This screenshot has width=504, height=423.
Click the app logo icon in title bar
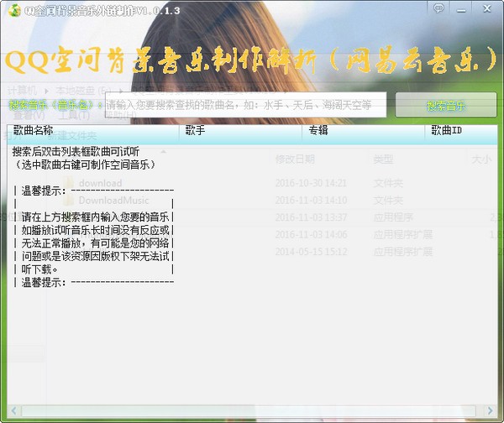pos(13,10)
